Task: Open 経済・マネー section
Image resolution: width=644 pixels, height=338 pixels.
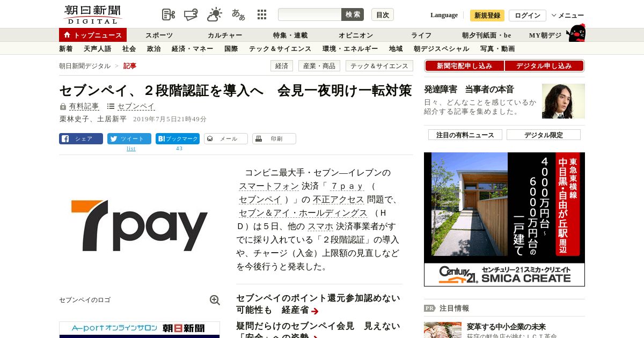Action: (193, 48)
